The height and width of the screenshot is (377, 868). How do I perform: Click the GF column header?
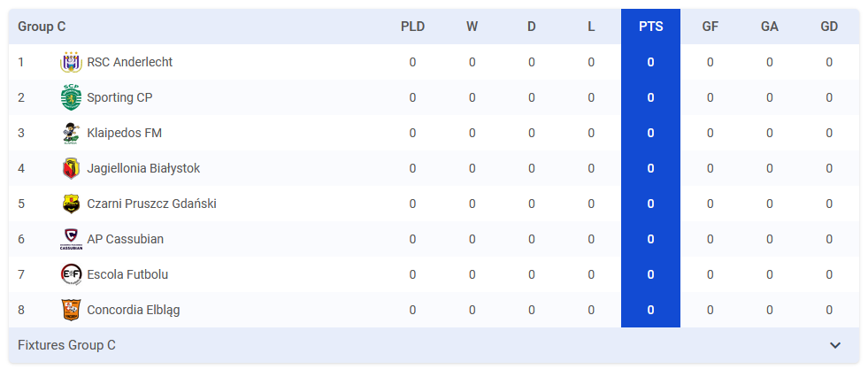711,27
